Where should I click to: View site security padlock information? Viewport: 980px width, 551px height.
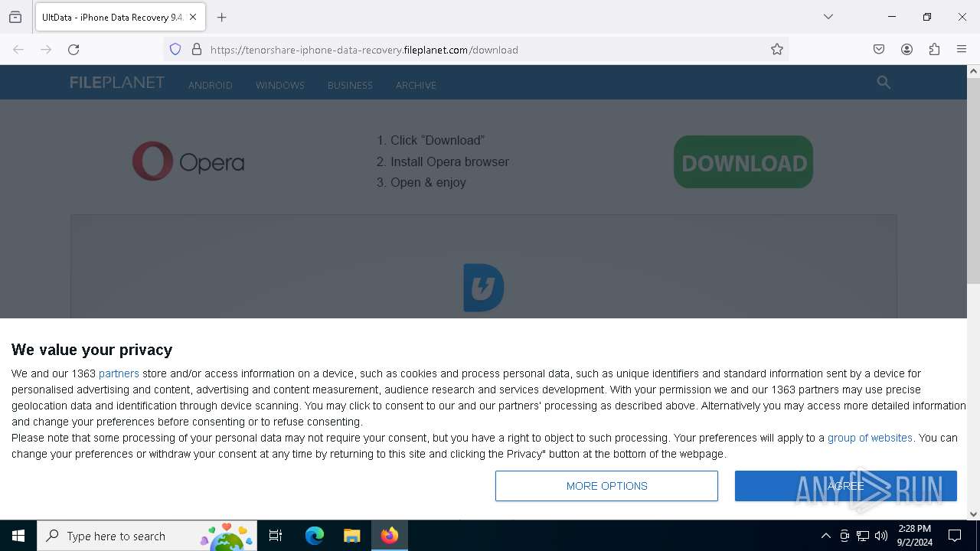pos(197,50)
